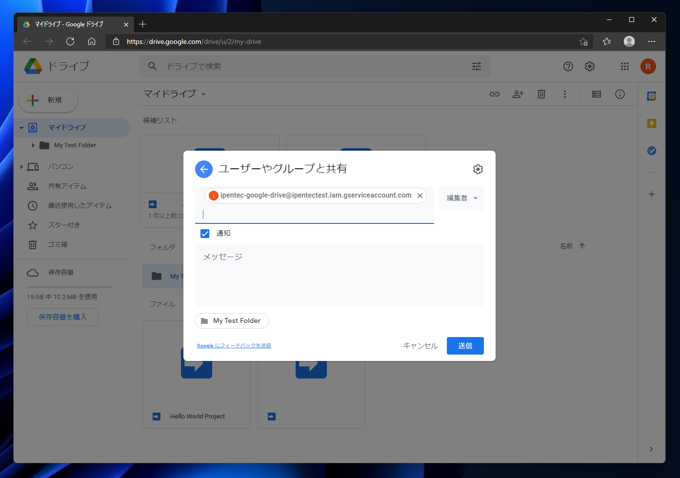Click the share add-person icon

coord(518,94)
